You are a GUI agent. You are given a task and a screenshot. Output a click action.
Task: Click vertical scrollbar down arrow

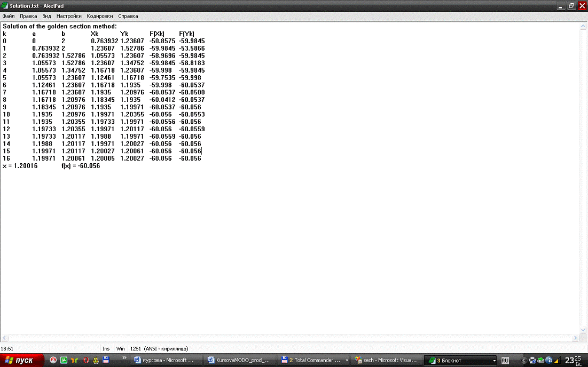[583, 330]
